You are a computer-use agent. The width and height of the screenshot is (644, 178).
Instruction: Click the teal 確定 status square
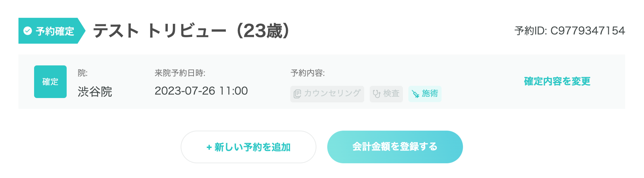tap(50, 82)
